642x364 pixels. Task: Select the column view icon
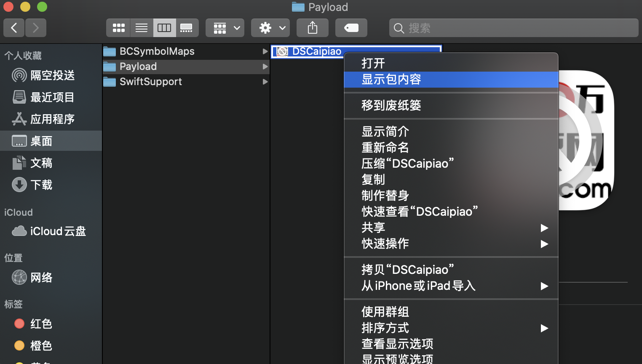point(164,27)
